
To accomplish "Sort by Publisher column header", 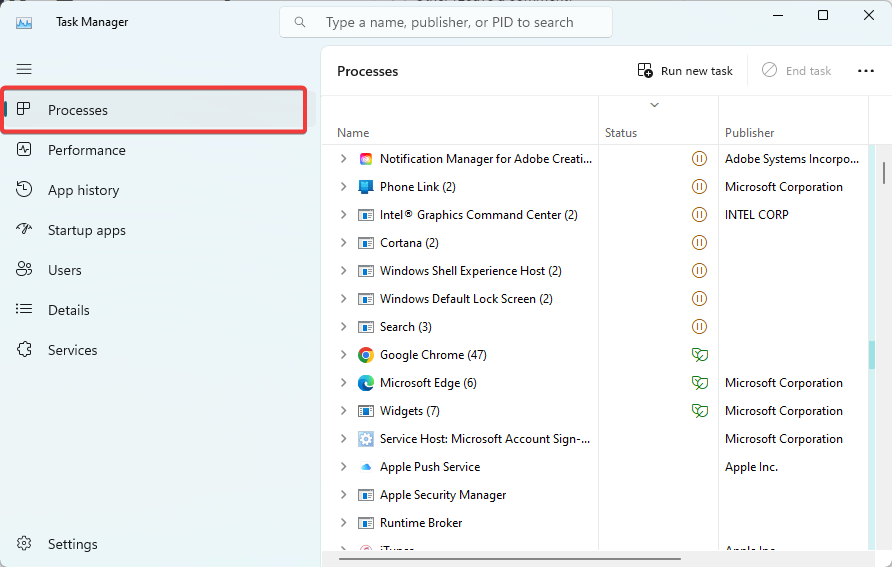I will (x=749, y=133).
